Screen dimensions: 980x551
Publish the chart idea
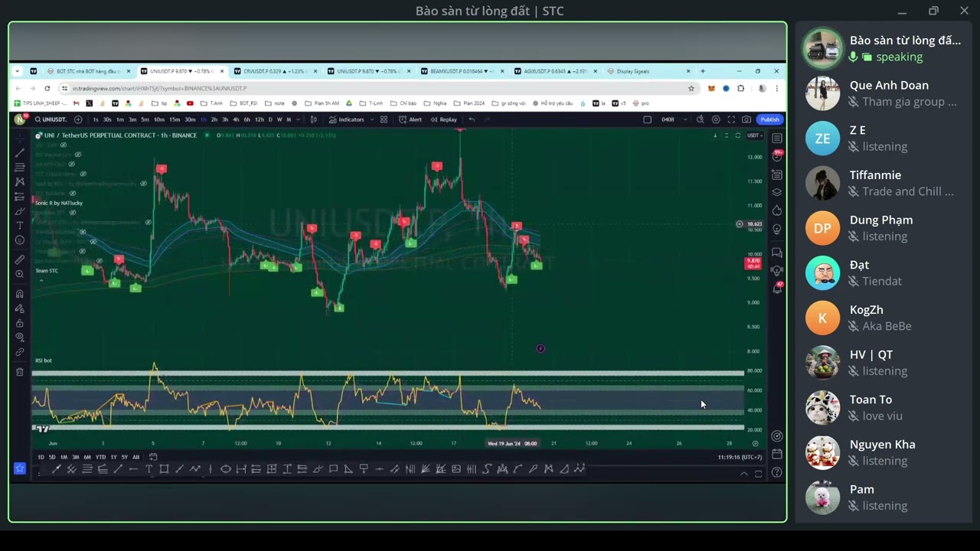click(x=769, y=119)
